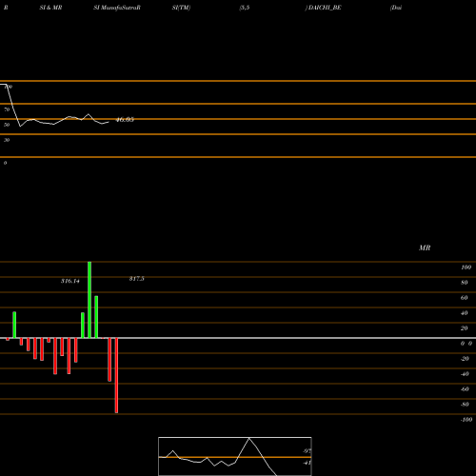
Task: Click the MR axis label -20
Action: tap(465, 359)
